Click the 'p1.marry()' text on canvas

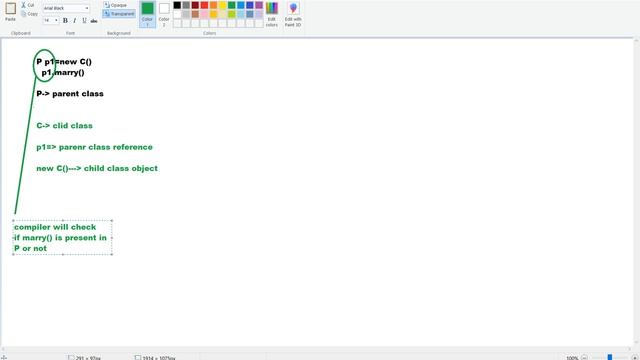[x=63, y=72]
